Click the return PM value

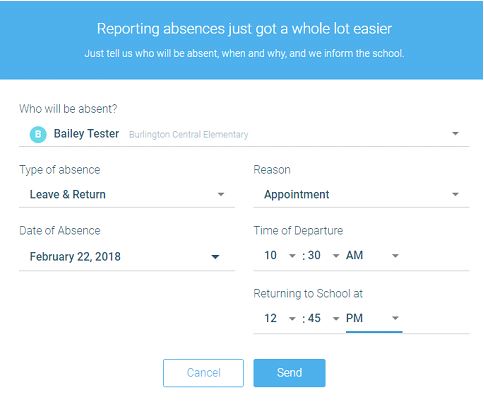[x=354, y=318]
